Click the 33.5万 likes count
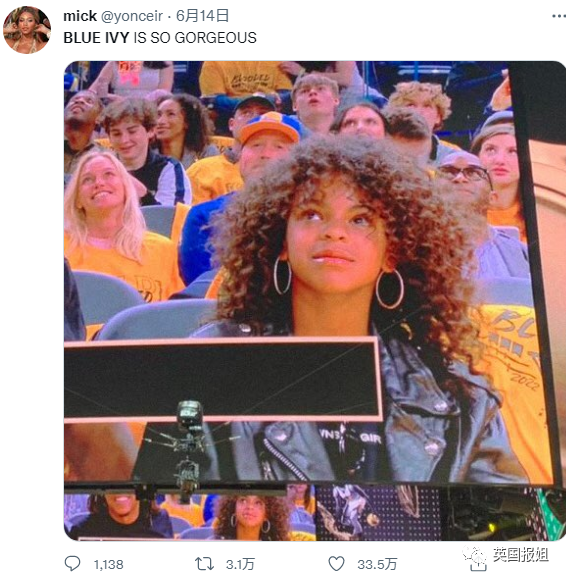This screenshot has height=580, width=566. point(377,564)
